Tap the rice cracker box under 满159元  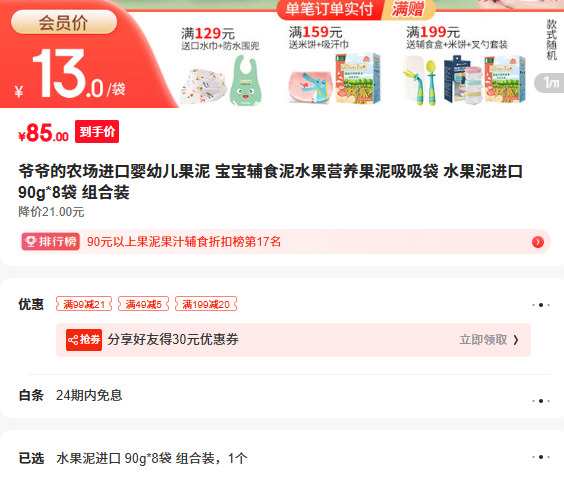[358, 78]
